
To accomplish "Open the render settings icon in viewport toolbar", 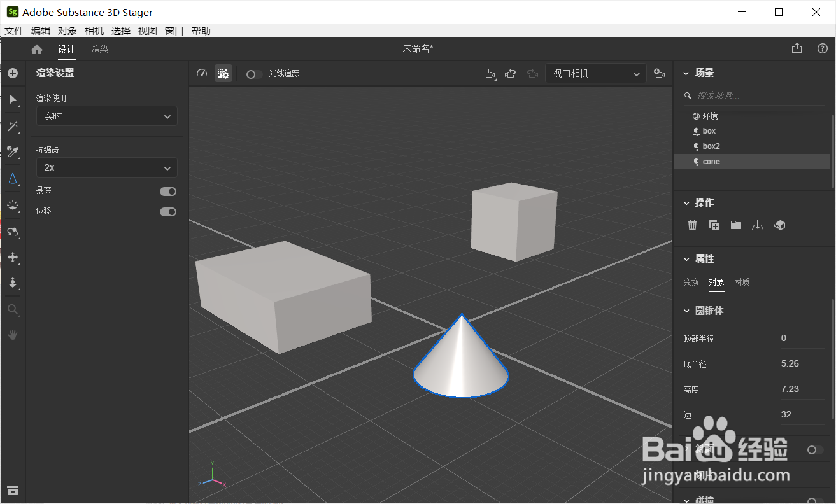I will [x=223, y=73].
